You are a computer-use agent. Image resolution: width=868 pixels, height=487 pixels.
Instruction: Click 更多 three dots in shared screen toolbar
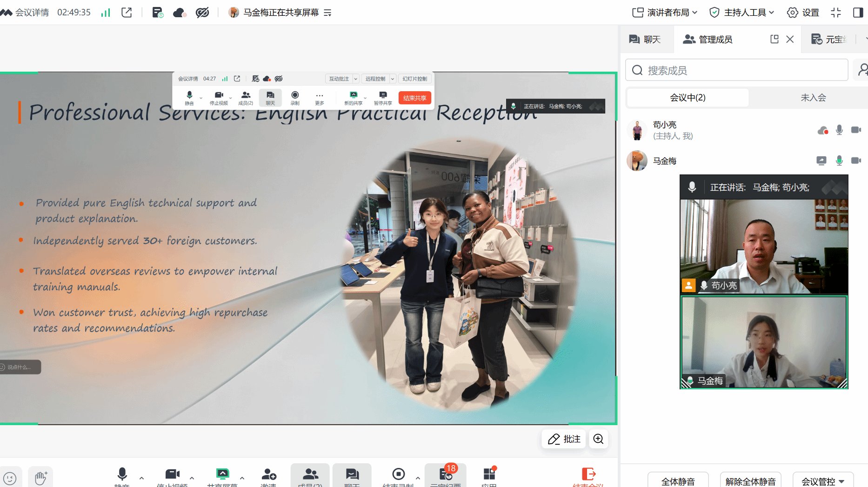(x=319, y=98)
